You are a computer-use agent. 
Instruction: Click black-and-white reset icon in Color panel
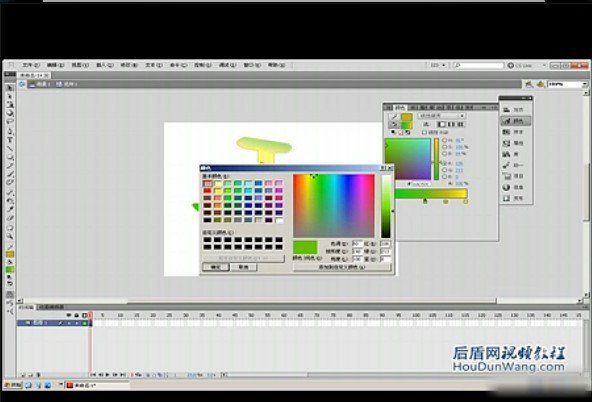point(394,132)
